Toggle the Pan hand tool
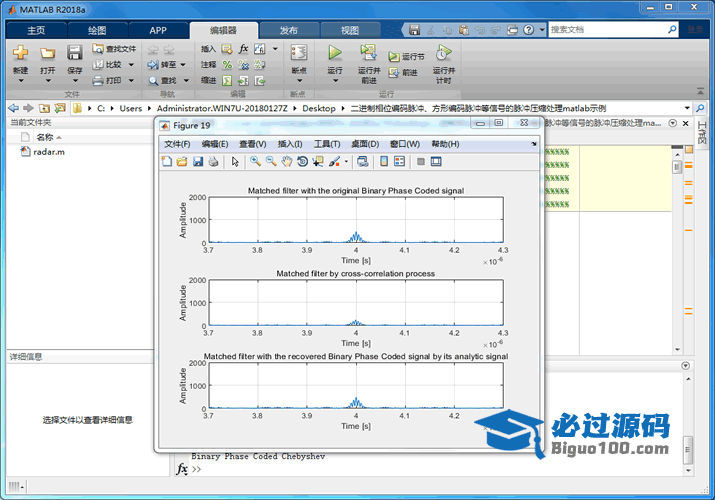 tap(287, 161)
